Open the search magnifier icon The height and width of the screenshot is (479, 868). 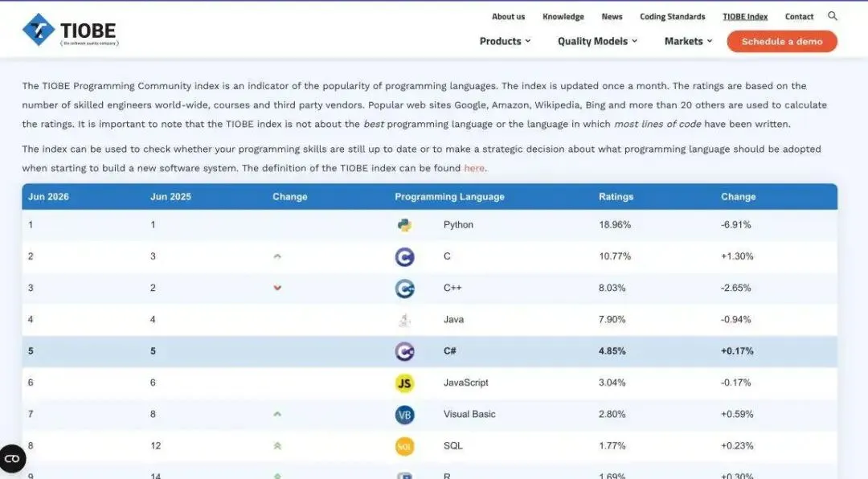click(832, 16)
